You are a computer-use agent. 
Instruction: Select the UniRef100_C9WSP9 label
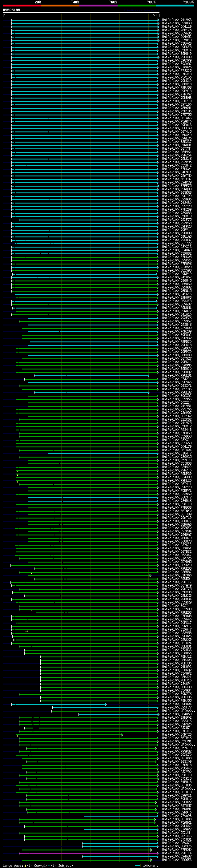176,61
